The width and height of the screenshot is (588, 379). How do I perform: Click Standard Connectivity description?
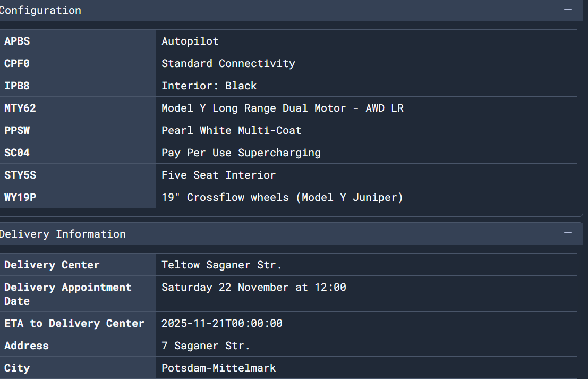pos(228,63)
